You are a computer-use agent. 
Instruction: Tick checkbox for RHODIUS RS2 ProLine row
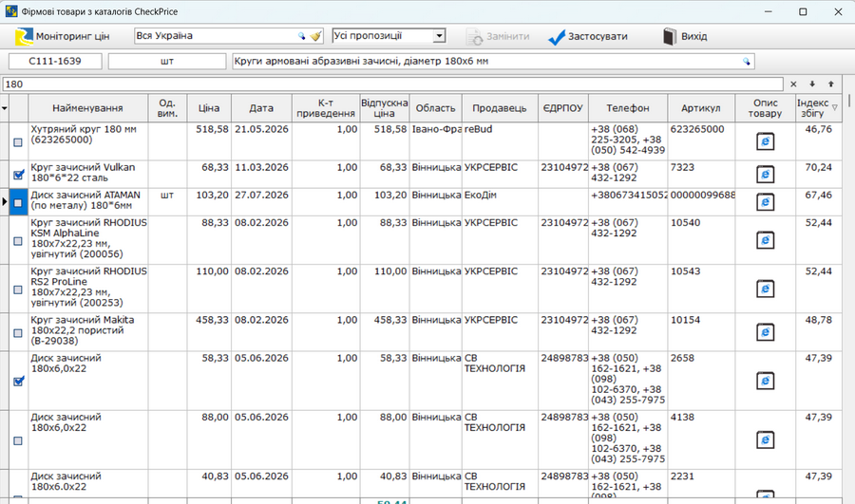[x=18, y=289]
